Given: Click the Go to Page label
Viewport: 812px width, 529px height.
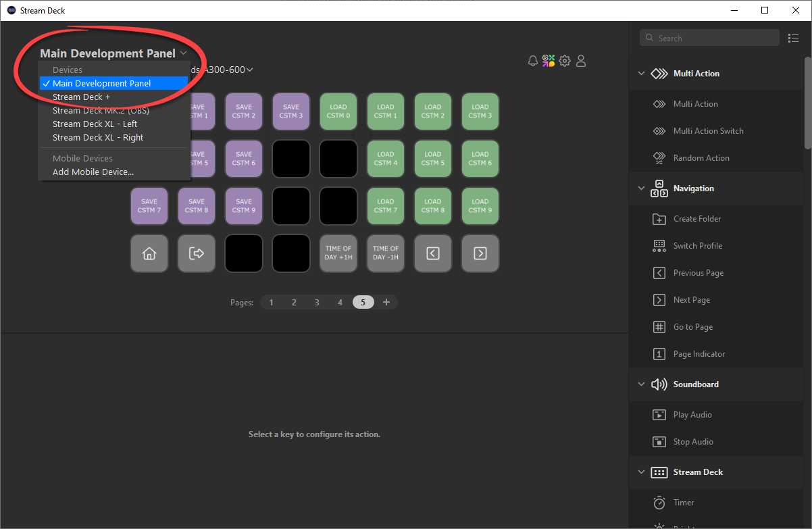Looking at the screenshot, I should coord(693,327).
